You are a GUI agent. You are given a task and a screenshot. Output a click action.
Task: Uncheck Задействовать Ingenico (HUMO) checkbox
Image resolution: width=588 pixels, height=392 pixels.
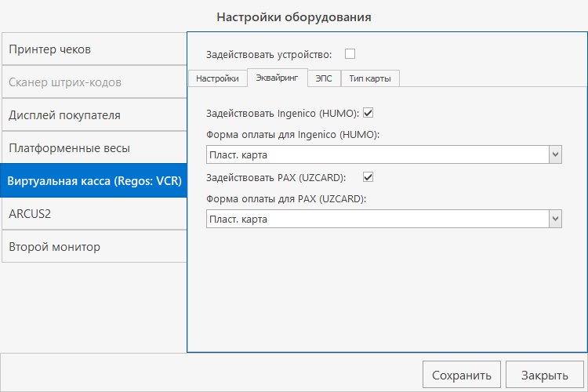(x=368, y=113)
